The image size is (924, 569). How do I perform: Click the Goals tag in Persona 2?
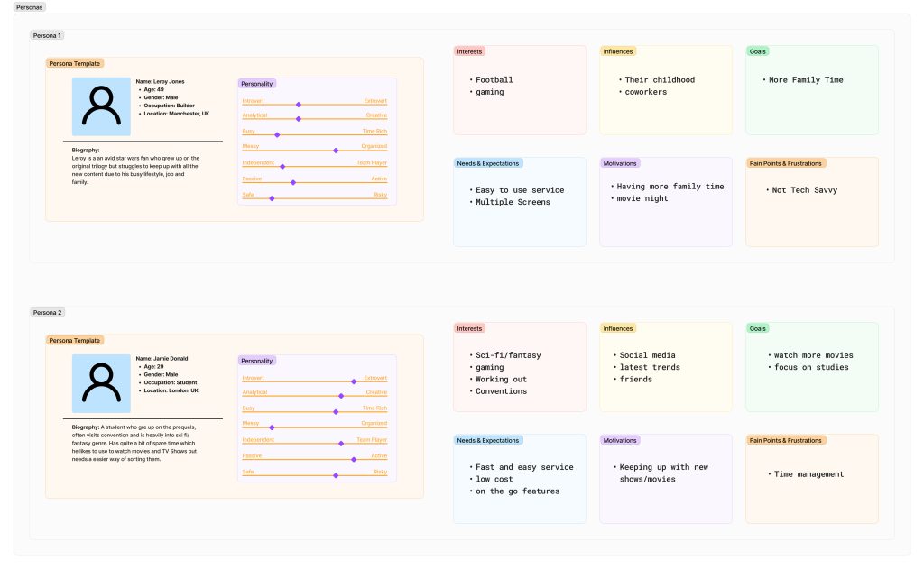point(758,328)
